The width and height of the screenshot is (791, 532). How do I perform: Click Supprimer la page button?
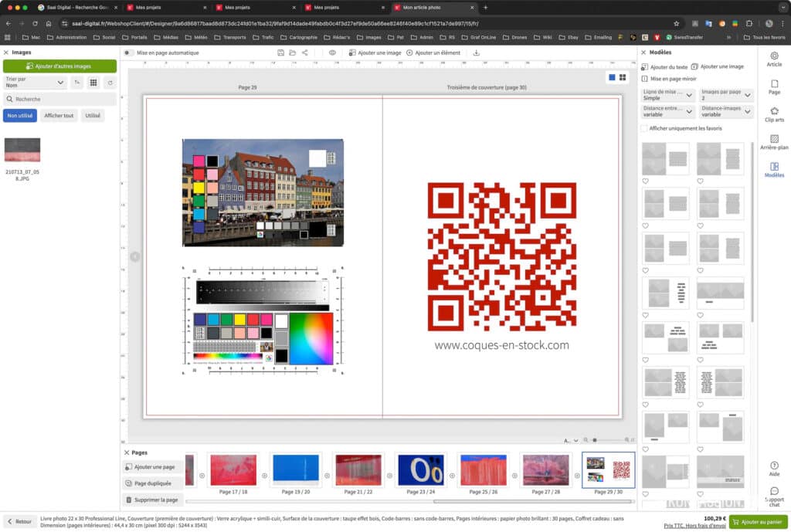153,500
